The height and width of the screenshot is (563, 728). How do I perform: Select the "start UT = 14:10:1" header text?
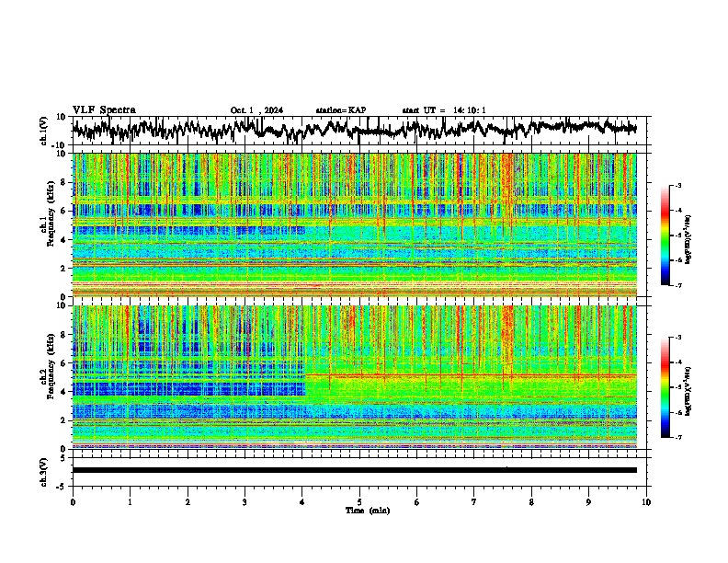click(444, 110)
